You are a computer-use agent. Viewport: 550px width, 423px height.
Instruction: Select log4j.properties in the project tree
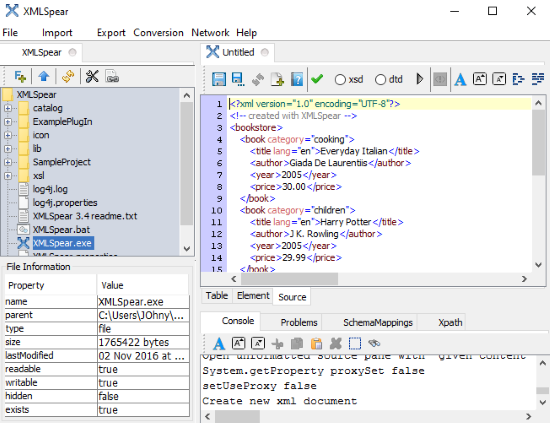click(65, 203)
